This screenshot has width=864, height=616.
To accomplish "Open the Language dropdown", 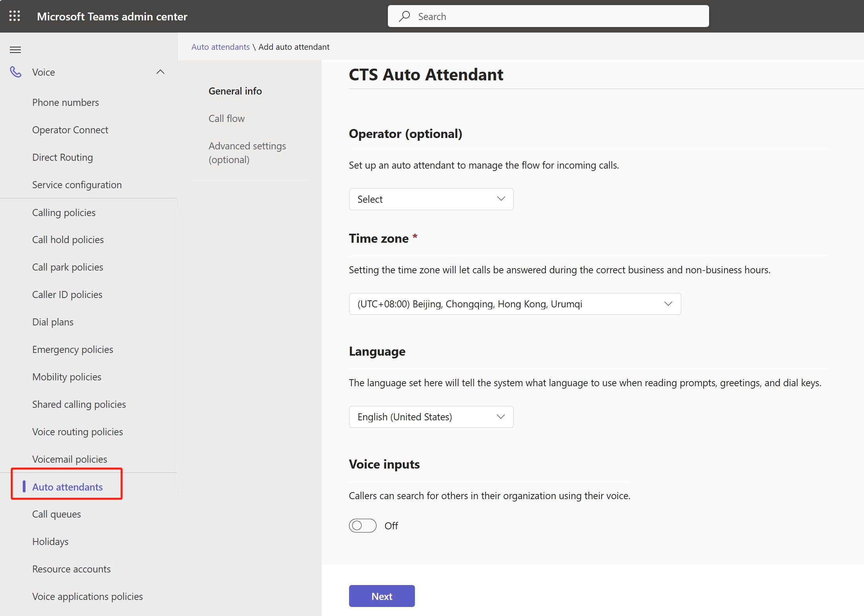I will 431,417.
